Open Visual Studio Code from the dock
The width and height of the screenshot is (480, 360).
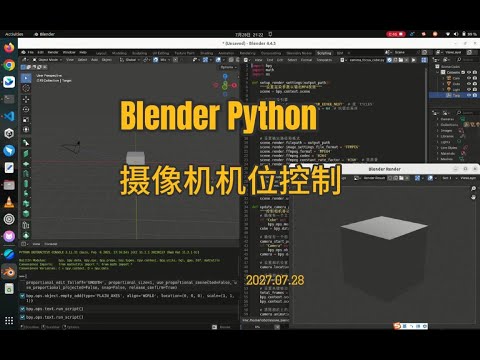(x=9, y=116)
